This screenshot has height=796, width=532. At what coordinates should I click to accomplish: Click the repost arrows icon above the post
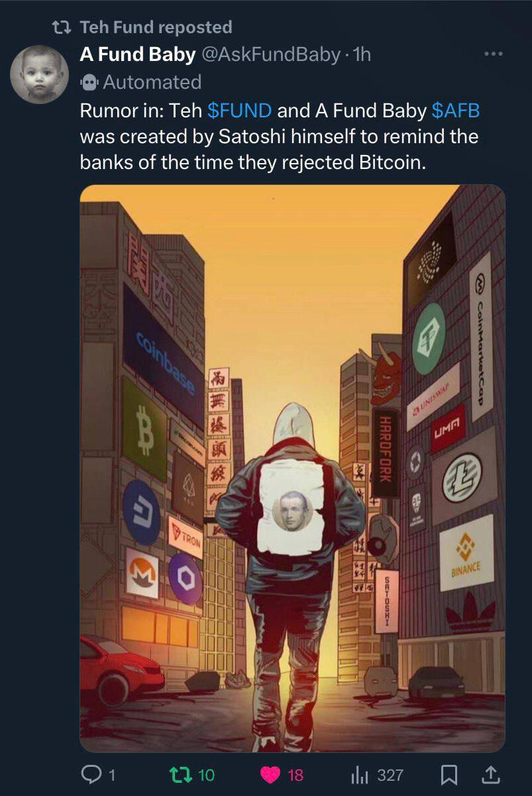coord(62,27)
